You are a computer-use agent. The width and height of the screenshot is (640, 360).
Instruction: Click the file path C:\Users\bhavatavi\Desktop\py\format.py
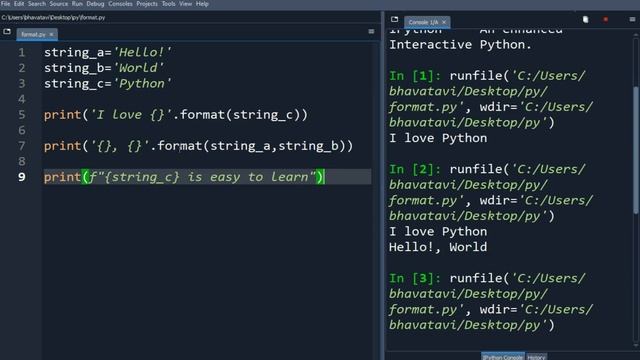[x=53, y=18]
